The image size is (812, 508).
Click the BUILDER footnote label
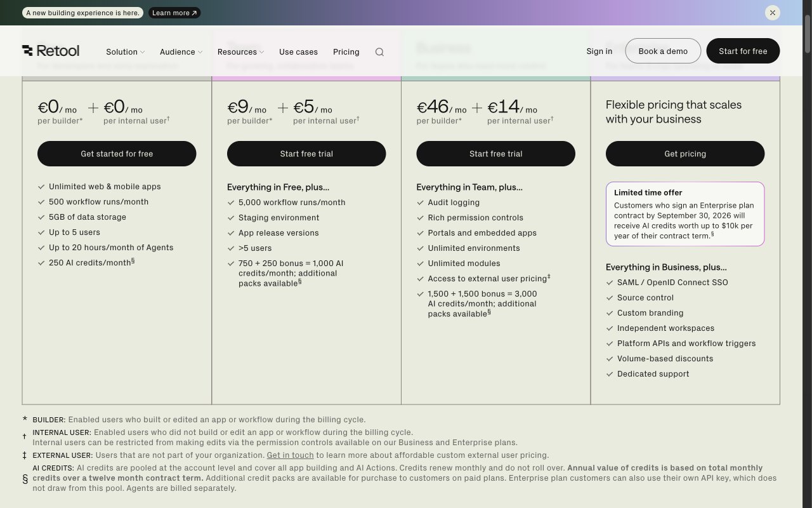pos(49,420)
